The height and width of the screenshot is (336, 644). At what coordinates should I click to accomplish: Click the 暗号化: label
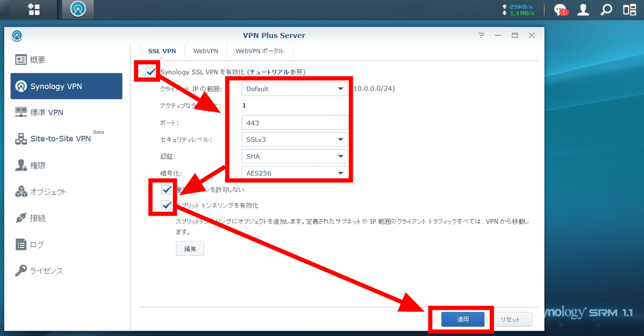171,173
